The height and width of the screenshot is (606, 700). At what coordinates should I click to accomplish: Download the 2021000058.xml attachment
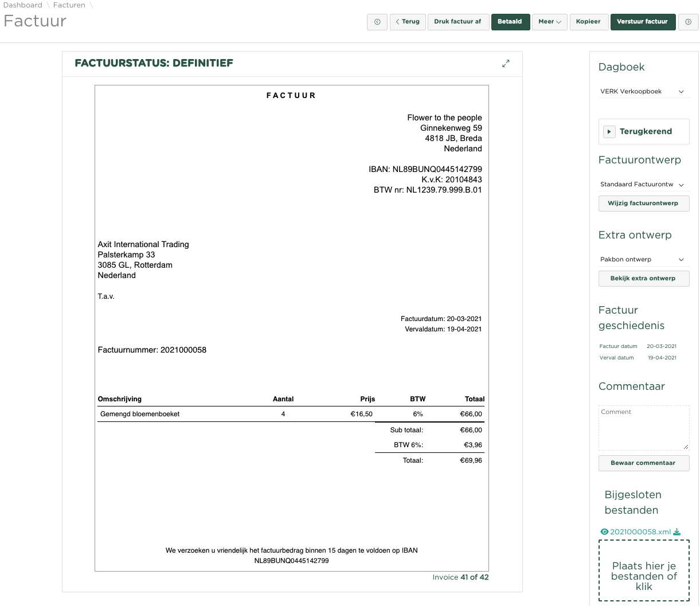[x=677, y=532]
